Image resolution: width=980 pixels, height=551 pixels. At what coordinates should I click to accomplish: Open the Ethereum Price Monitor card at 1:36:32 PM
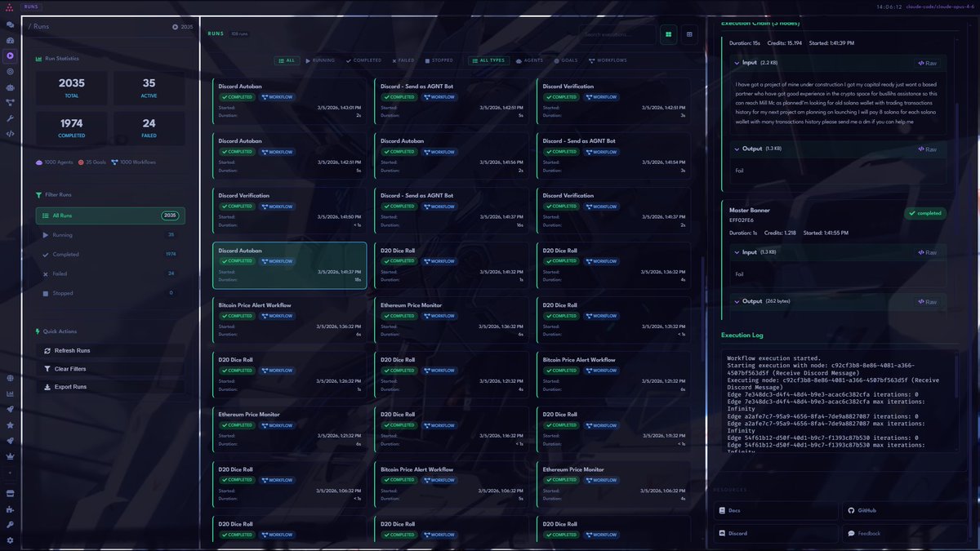click(x=452, y=321)
